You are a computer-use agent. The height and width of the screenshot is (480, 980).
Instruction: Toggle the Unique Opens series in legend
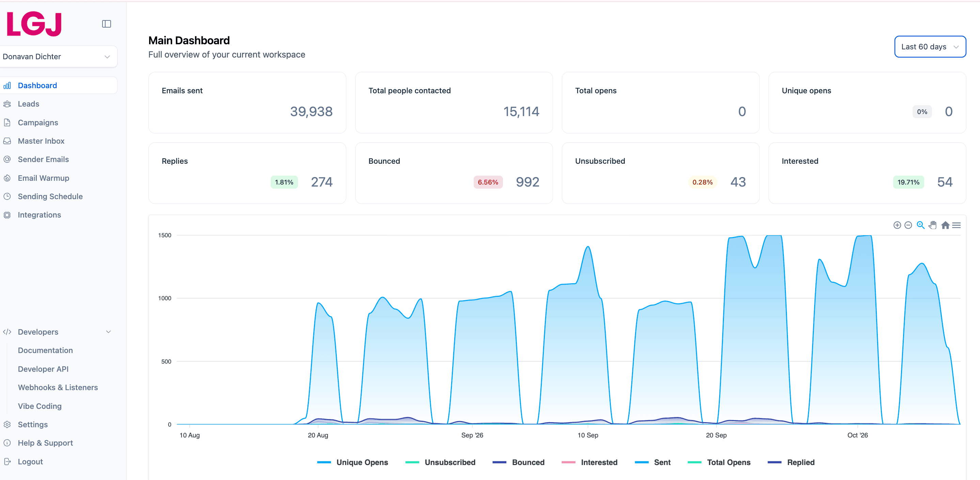point(353,462)
